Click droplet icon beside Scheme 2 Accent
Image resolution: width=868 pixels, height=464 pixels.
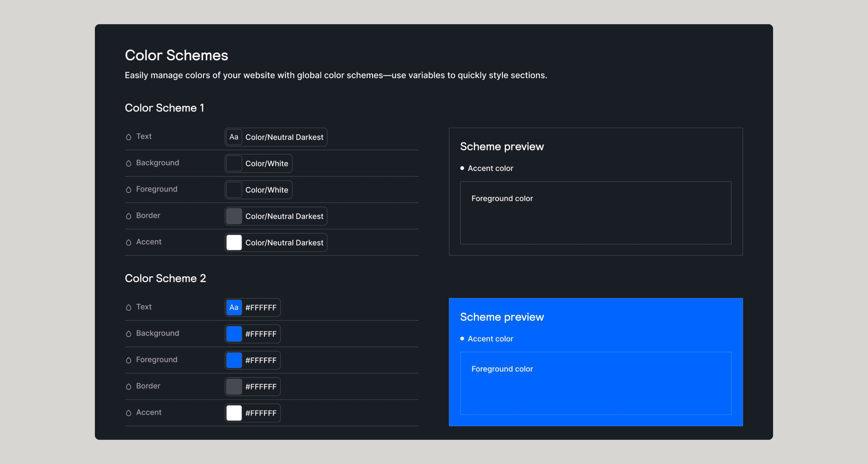(x=128, y=413)
